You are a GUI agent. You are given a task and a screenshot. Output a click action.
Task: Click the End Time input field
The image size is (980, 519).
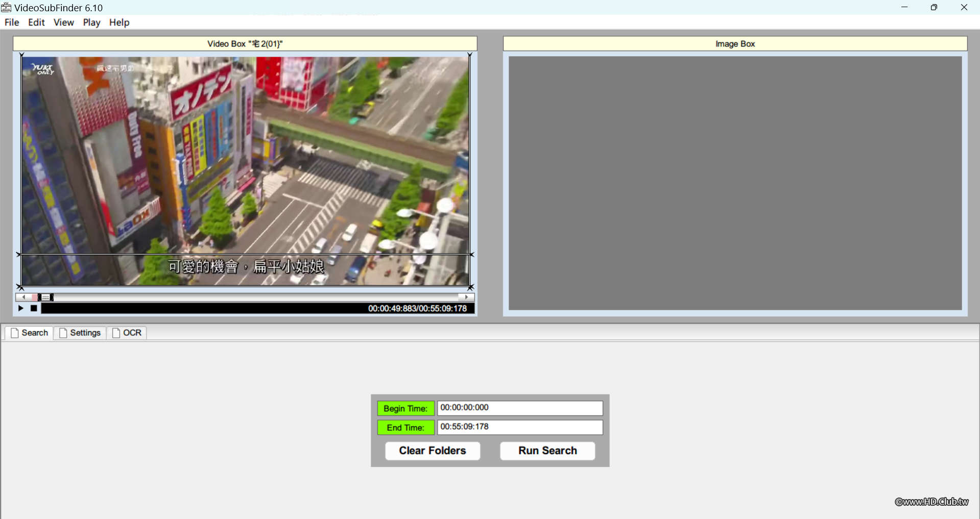tap(519, 427)
